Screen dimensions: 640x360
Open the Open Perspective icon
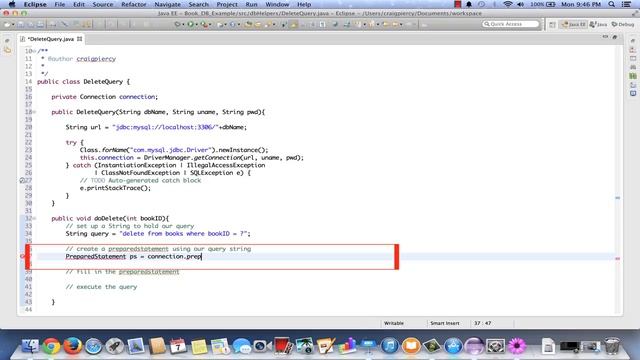click(x=552, y=24)
